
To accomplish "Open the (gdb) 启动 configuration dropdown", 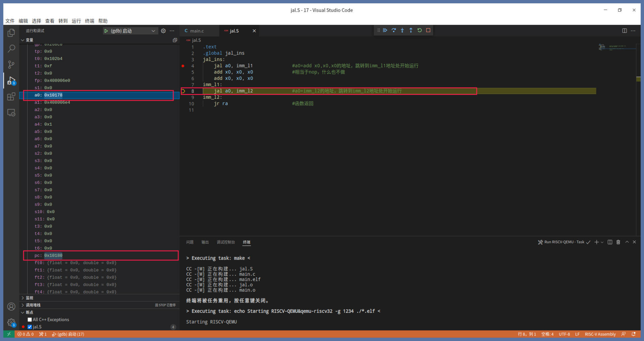I will [153, 31].
